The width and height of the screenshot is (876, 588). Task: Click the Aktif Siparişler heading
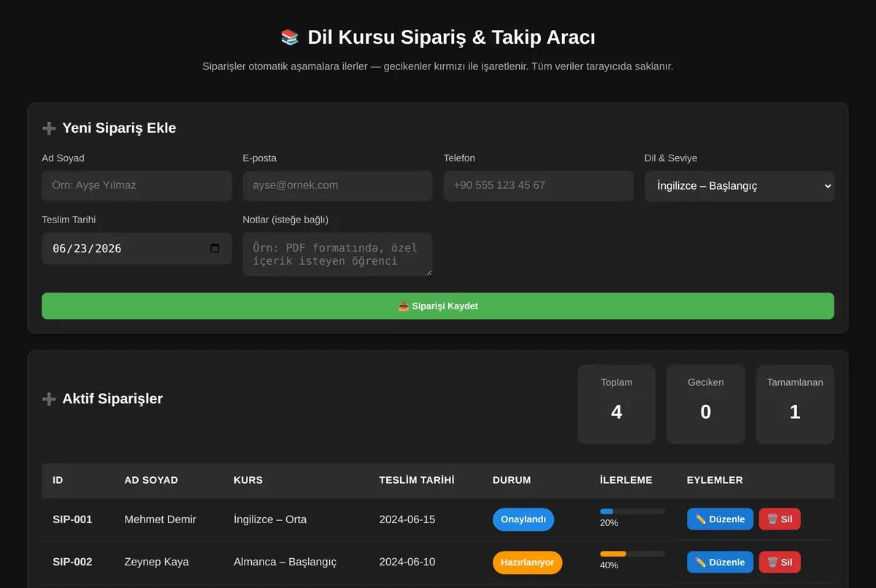point(112,398)
